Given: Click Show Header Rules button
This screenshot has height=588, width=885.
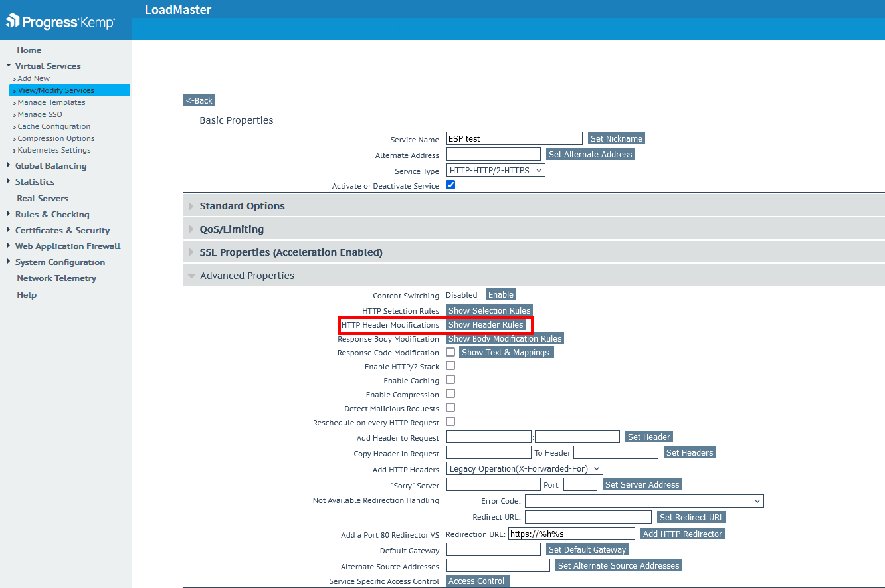Looking at the screenshot, I should tap(486, 325).
